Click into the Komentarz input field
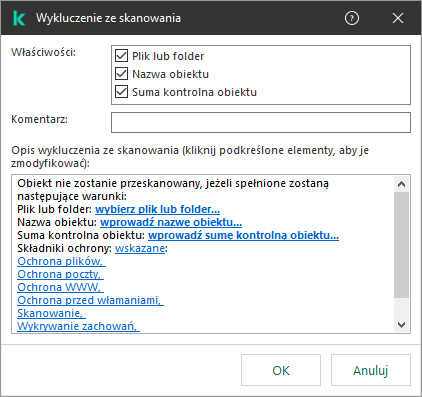Image resolution: width=422 pixels, height=397 pixels. (x=261, y=122)
